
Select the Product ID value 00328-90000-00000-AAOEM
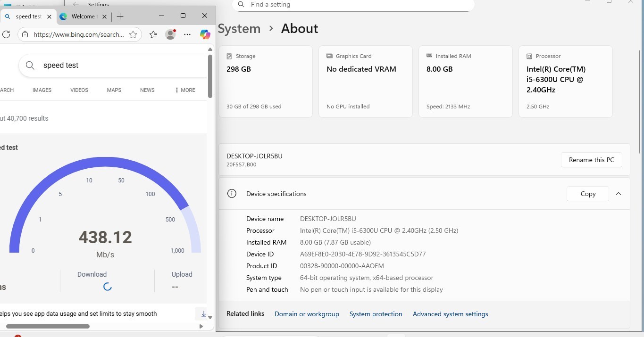(x=342, y=266)
